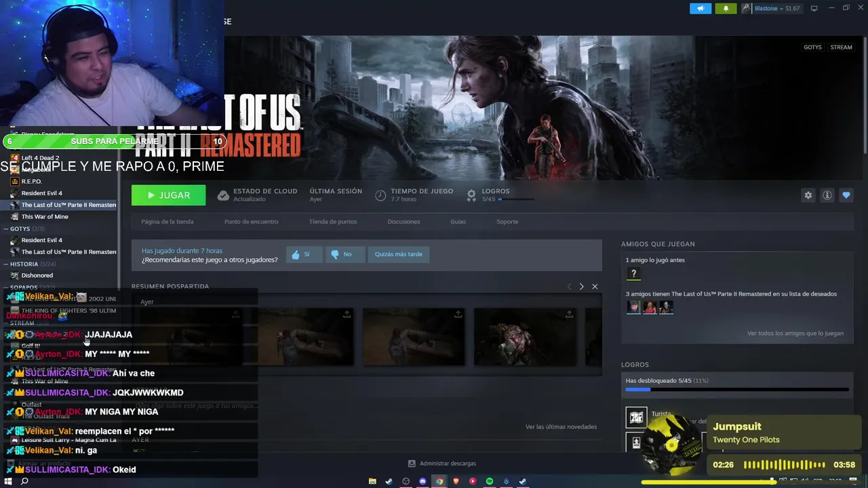The width and height of the screenshot is (868, 488).
Task: Open the Blastoise account dropdown
Action: coord(771,8)
